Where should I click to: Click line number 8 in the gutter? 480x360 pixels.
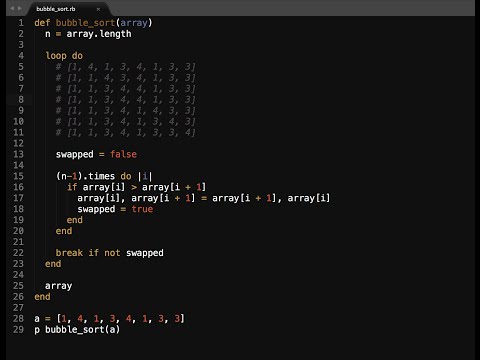pyautogui.click(x=21, y=100)
